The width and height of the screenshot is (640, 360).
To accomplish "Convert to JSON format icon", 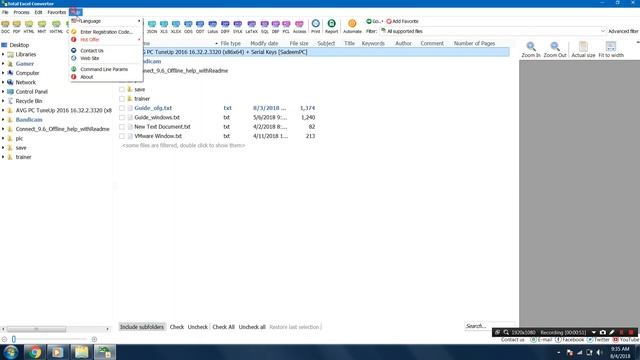I will pyautogui.click(x=152, y=26).
